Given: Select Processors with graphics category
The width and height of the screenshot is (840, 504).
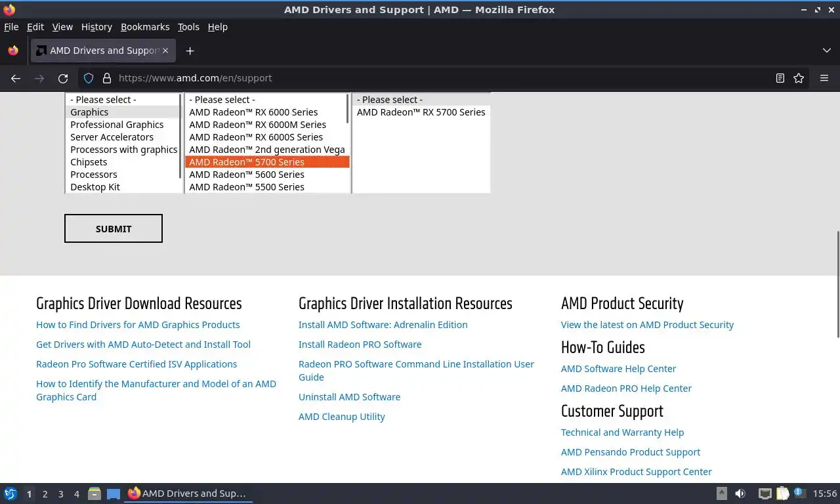Looking at the screenshot, I should pyautogui.click(x=123, y=150).
